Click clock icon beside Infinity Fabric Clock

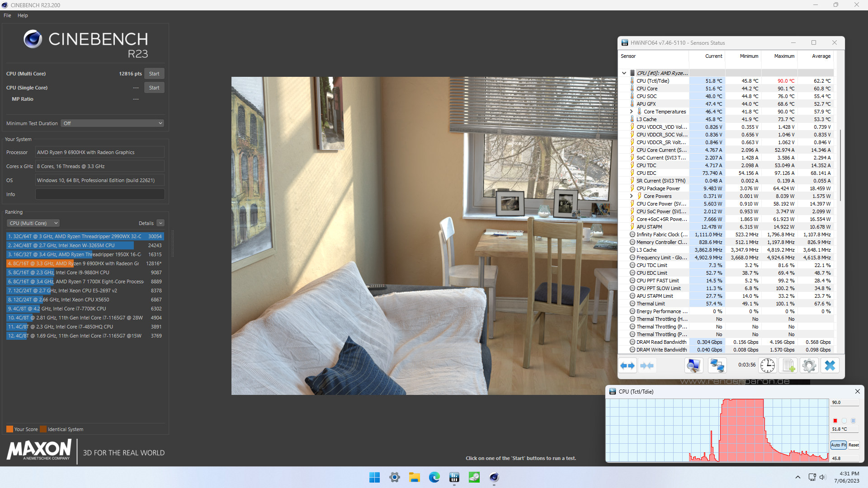(x=632, y=235)
